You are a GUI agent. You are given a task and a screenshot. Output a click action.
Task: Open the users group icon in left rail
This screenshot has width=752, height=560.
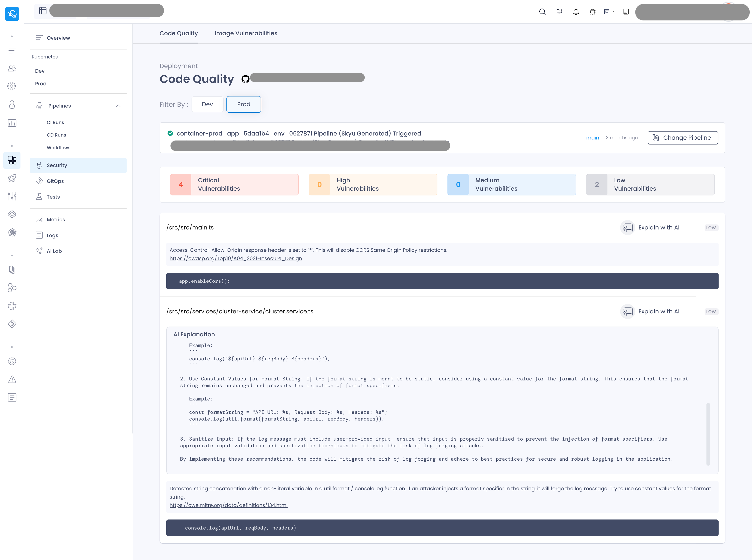(12, 68)
